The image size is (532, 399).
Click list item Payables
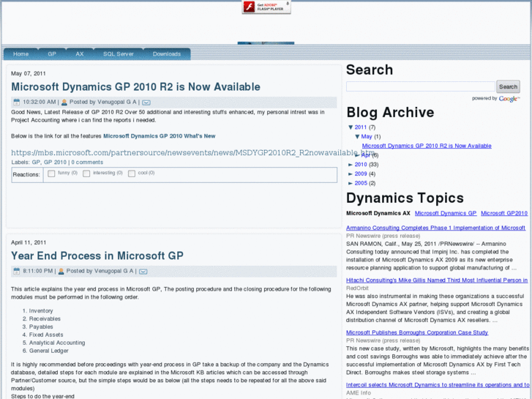tap(41, 327)
